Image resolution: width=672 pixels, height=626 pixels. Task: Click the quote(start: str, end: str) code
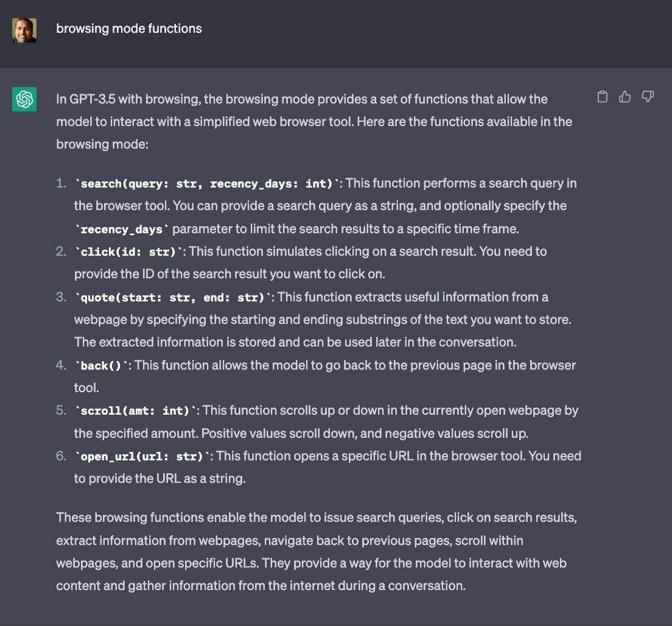tap(173, 298)
